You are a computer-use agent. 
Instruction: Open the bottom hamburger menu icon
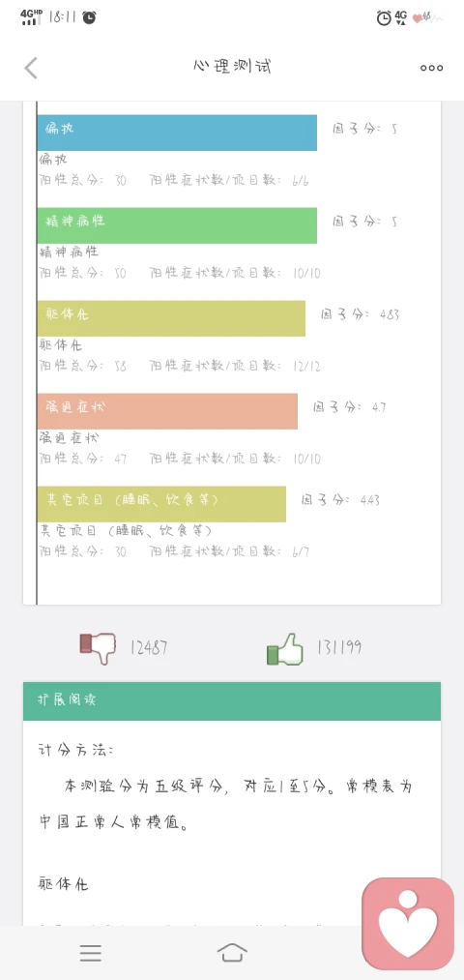click(91, 953)
